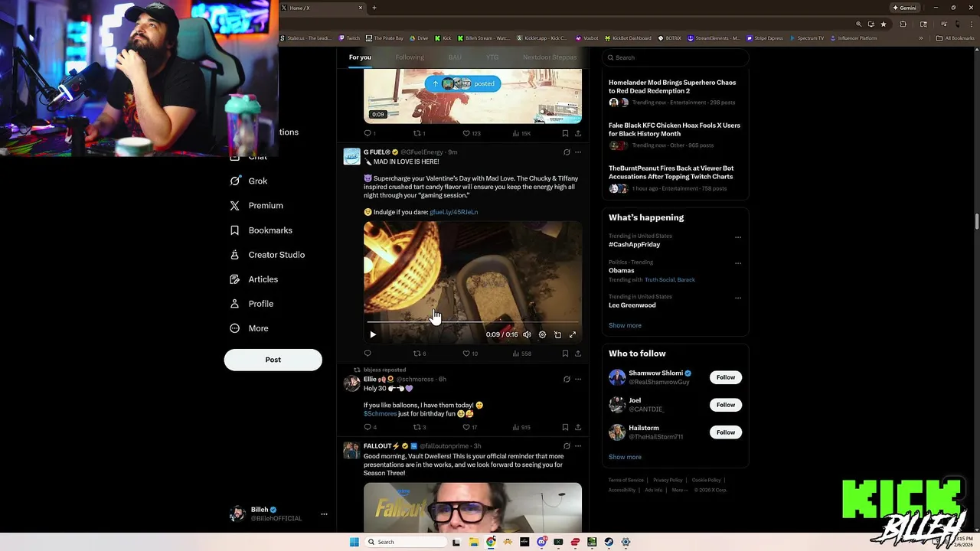Click Grok icon on FALLOUT post
The image size is (980, 551).
pyautogui.click(x=567, y=445)
